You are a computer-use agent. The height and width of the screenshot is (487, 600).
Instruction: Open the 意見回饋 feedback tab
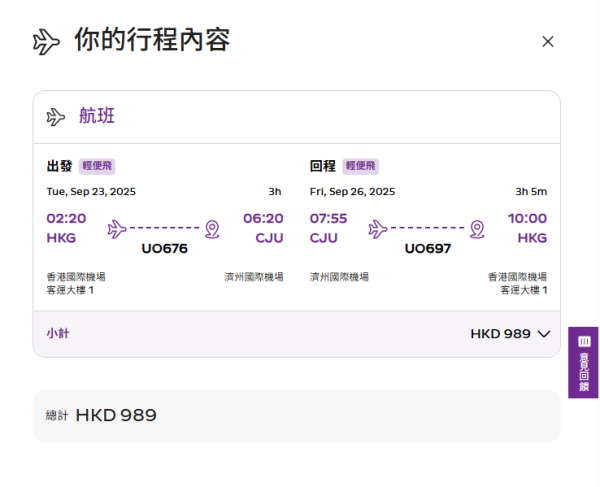[583, 362]
